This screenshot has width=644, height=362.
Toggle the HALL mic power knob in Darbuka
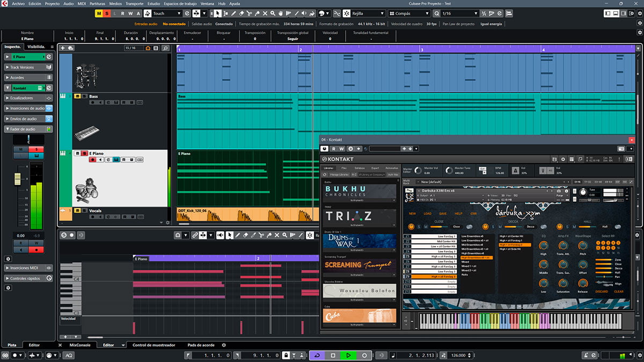pyautogui.click(x=559, y=227)
